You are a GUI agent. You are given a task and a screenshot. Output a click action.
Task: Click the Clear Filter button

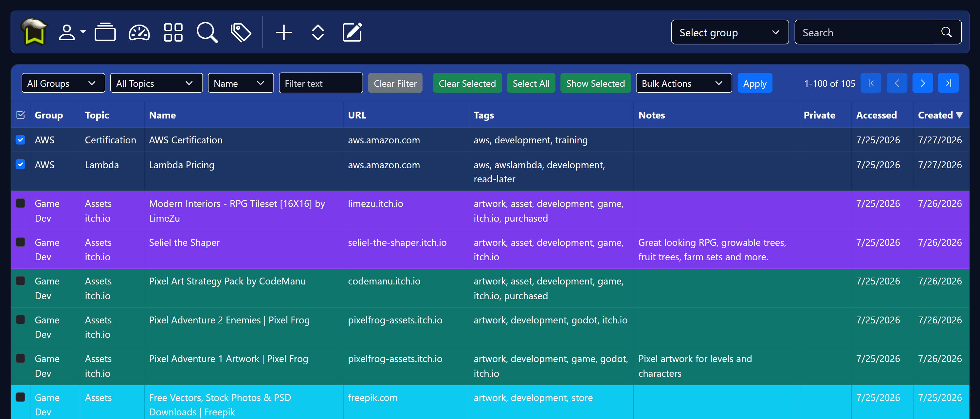pyautogui.click(x=395, y=83)
